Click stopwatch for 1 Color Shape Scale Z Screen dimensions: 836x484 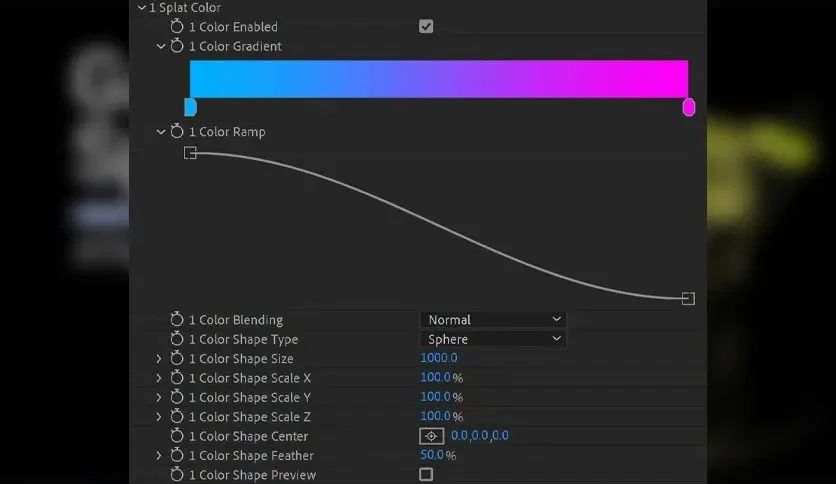(176, 416)
